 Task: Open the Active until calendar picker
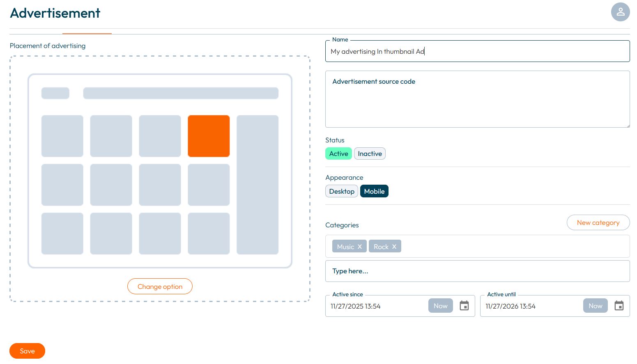click(619, 306)
